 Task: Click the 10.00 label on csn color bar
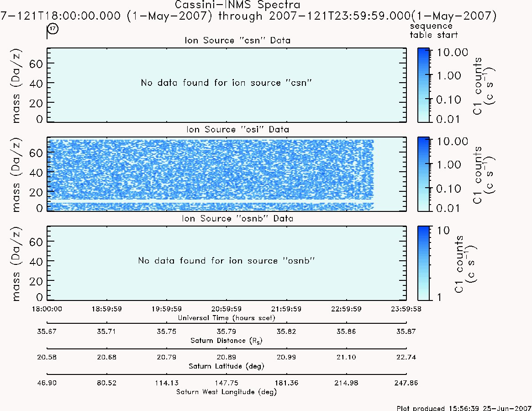(x=452, y=52)
